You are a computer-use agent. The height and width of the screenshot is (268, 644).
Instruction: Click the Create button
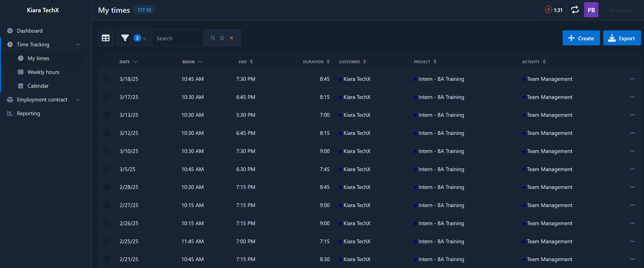581,38
